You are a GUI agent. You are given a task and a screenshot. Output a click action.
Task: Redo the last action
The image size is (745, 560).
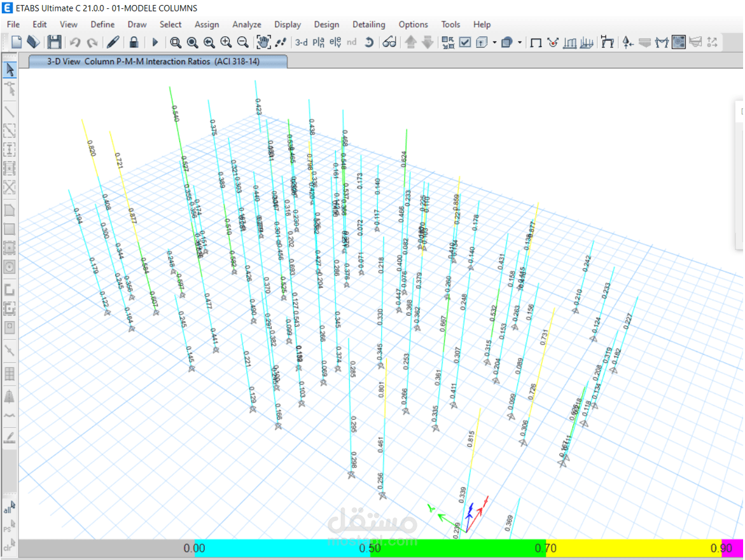click(92, 42)
